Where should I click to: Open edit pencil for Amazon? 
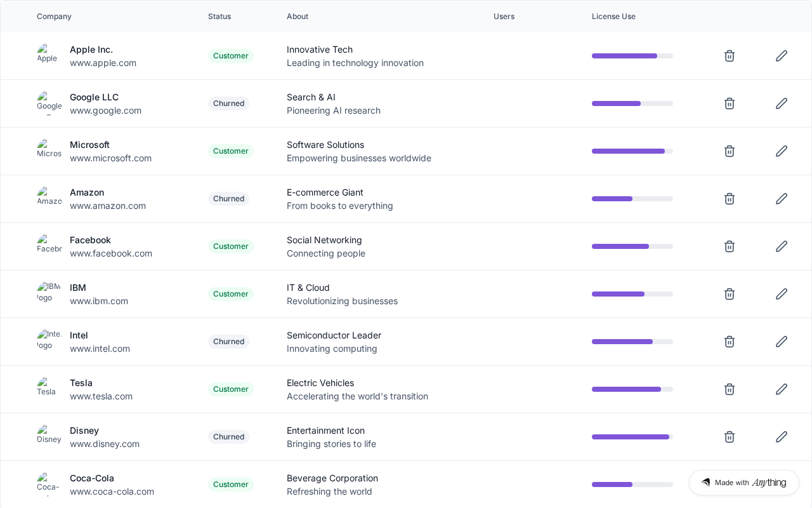(782, 199)
